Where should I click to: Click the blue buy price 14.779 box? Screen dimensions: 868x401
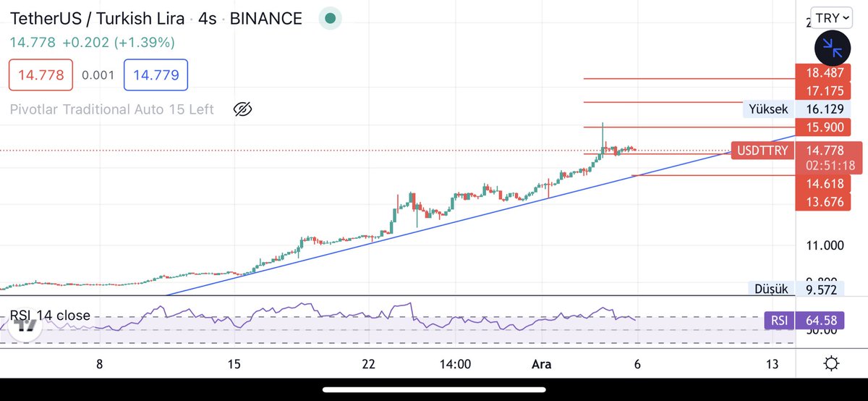pyautogui.click(x=156, y=75)
